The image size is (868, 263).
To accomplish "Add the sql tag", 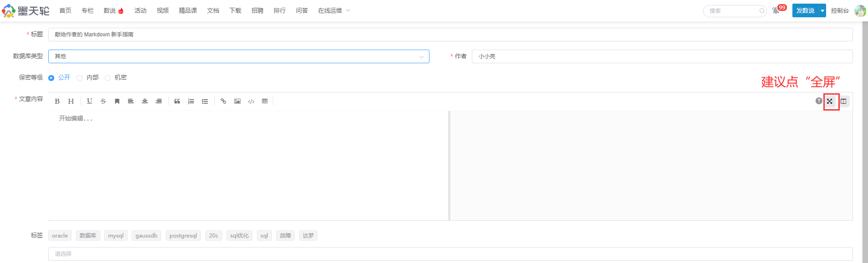I will 264,236.
